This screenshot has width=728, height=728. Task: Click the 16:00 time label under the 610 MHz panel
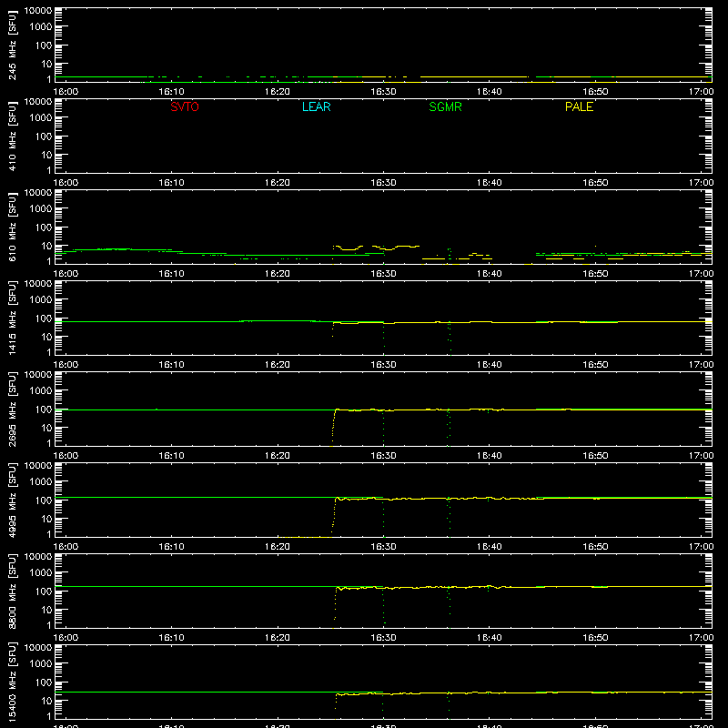66,274
